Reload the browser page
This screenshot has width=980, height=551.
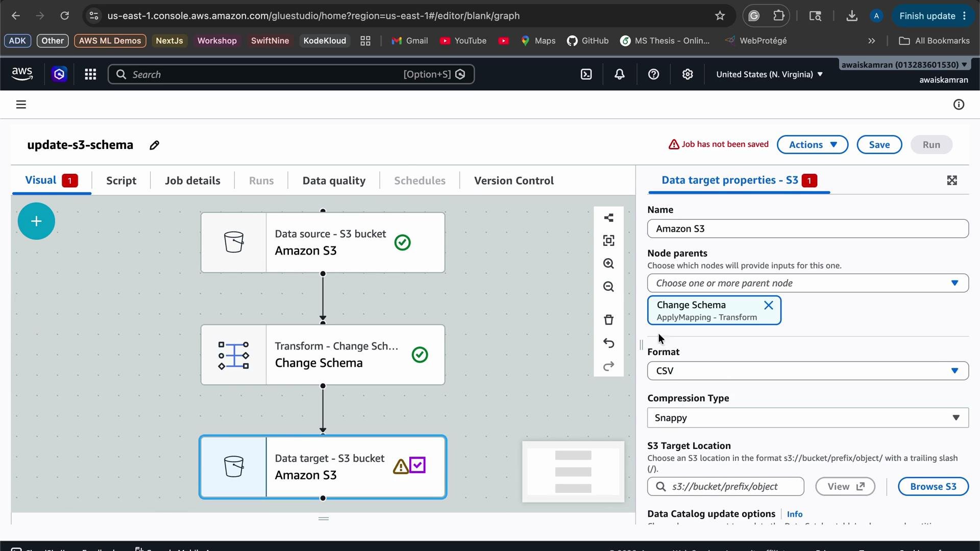pyautogui.click(x=64, y=16)
